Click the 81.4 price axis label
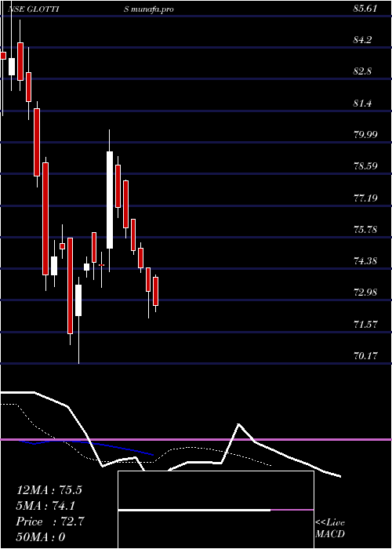This screenshot has width=392, height=549. [364, 104]
